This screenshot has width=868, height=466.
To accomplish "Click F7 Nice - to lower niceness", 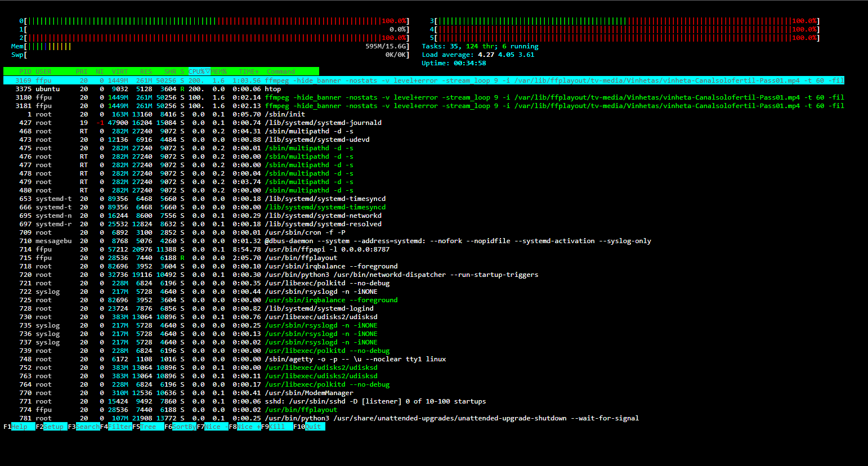I will tap(216, 427).
